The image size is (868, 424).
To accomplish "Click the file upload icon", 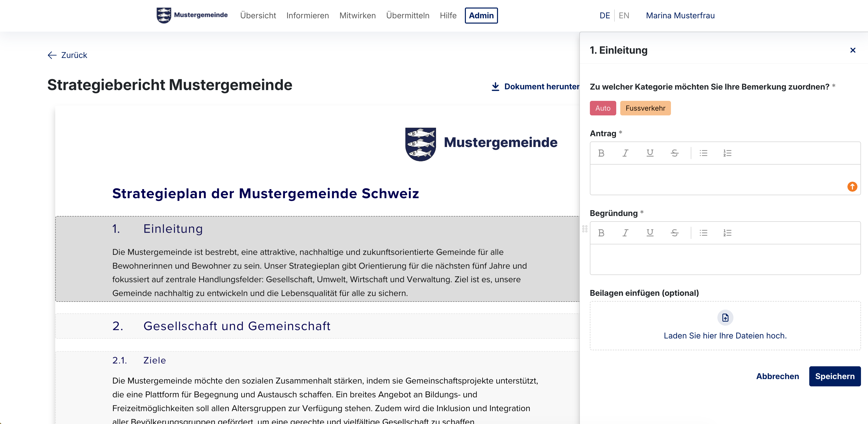I will point(725,318).
